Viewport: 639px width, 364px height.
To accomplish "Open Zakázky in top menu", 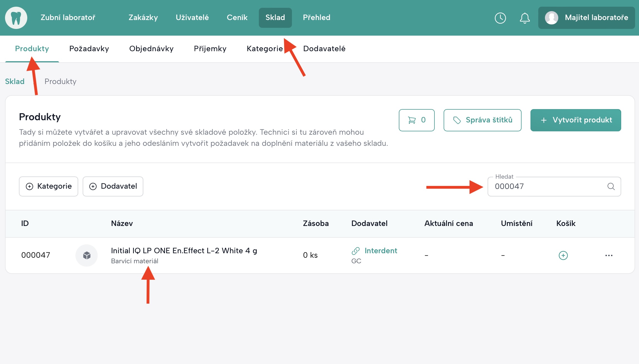I will (x=143, y=18).
